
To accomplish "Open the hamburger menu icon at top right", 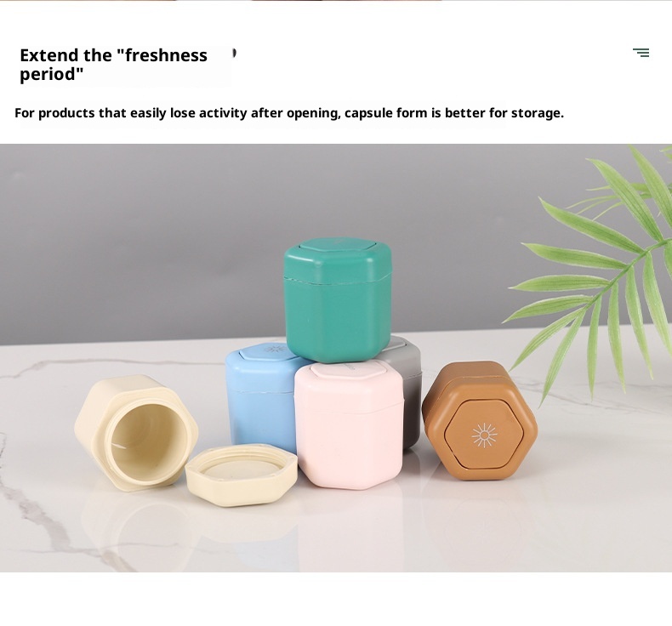I will 641,53.
